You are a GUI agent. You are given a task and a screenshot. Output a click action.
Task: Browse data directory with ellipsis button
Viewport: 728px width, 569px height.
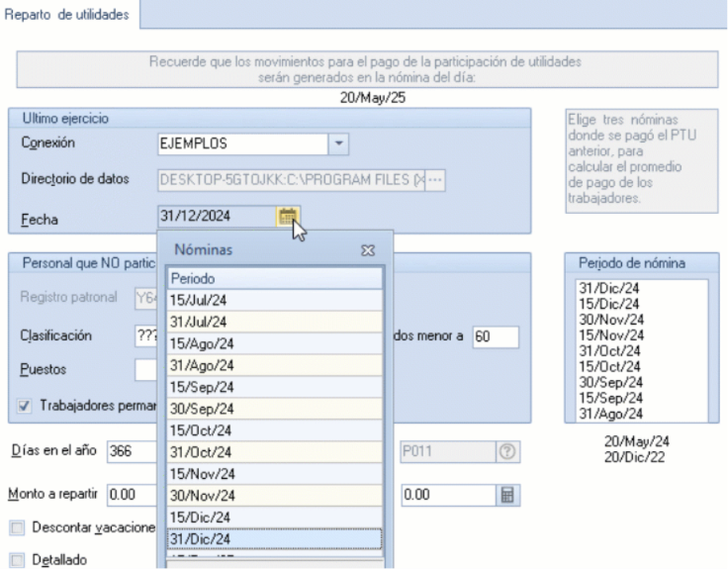coord(435,180)
